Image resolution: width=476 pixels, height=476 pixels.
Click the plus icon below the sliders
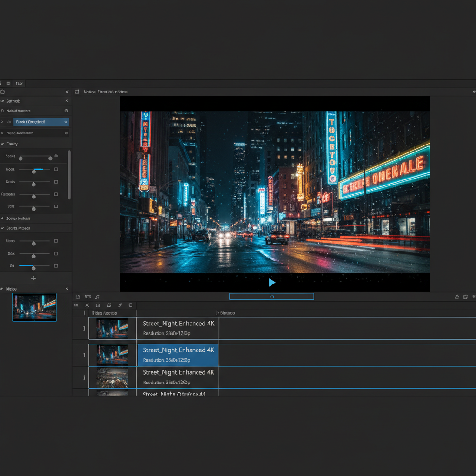33,278
